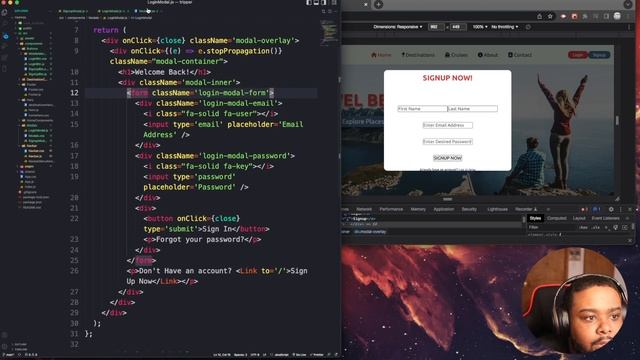Click line number 26 in the editor gutter
The image size is (640, 360).
[x=74, y=271]
